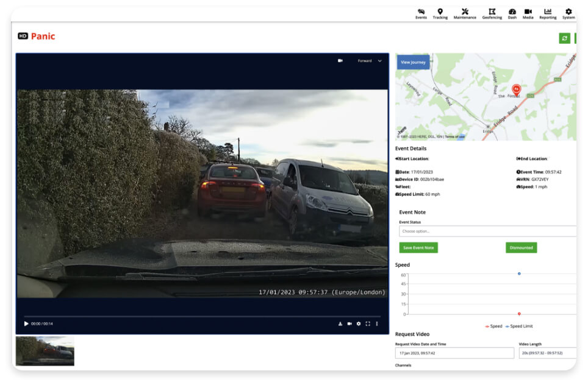588x385 pixels.
Task: Play the dashcam video
Action: tap(26, 323)
